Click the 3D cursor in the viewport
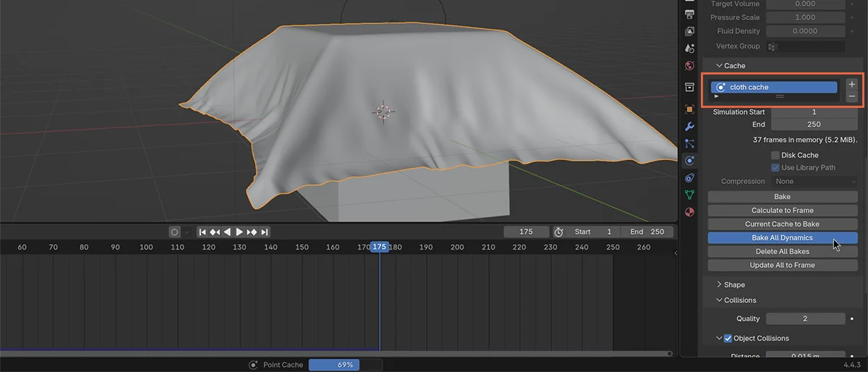The height and width of the screenshot is (372, 868). click(x=383, y=111)
